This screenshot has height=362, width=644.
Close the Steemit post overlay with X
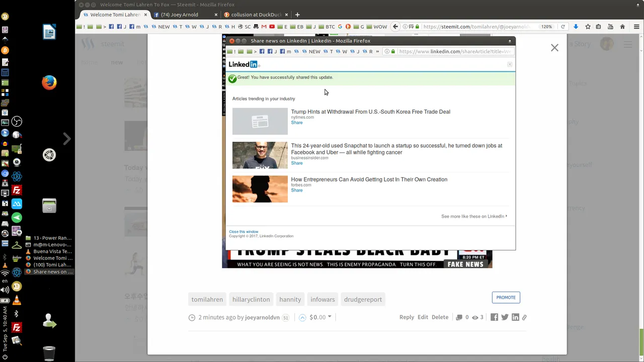coord(554,48)
